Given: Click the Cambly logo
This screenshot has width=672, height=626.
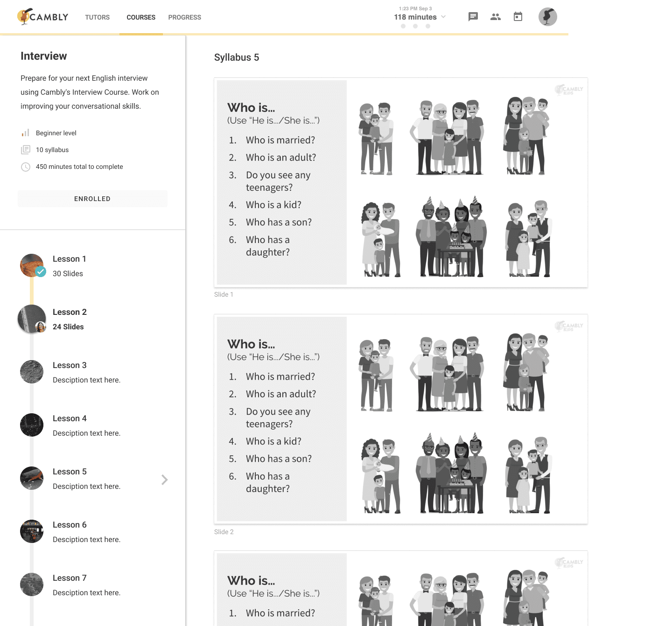Looking at the screenshot, I should [x=42, y=17].
